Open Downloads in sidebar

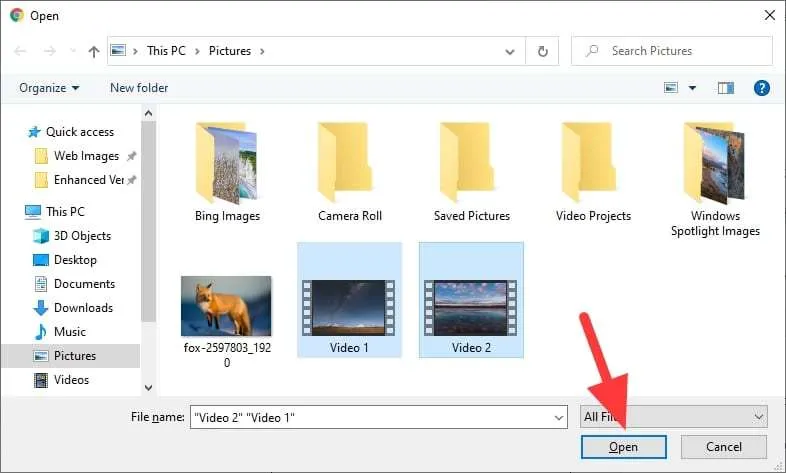(83, 308)
